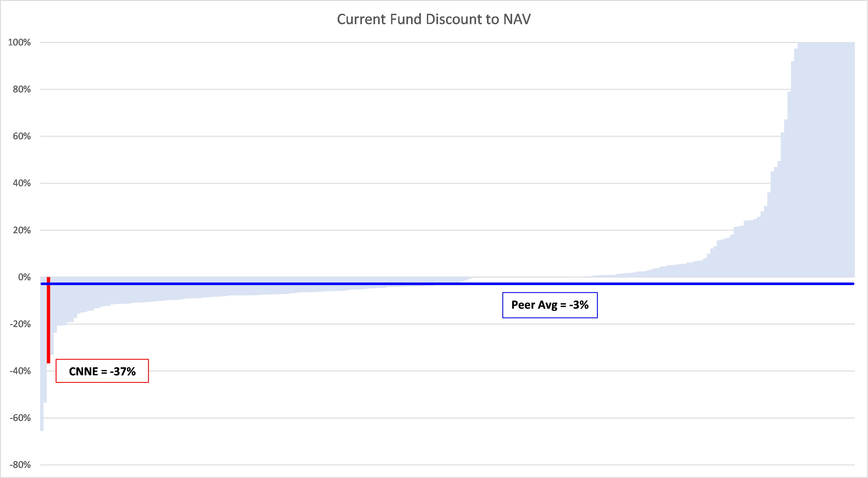Select the 20% y-axis label
The image size is (868, 478).
pyautogui.click(x=22, y=230)
